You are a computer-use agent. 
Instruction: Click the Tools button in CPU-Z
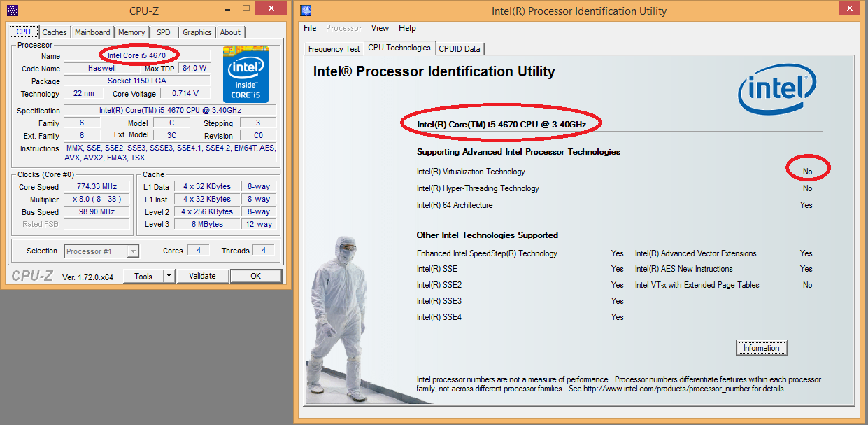[143, 276]
